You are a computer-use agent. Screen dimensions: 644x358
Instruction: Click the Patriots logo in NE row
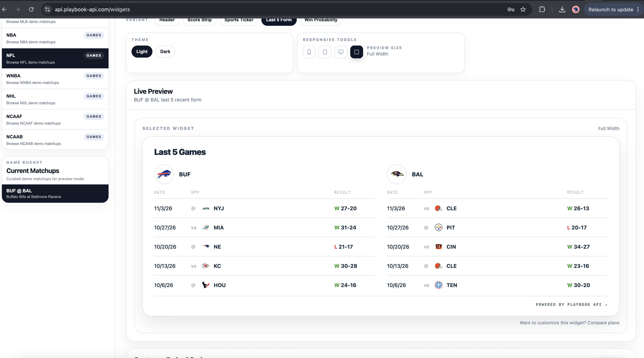click(206, 247)
